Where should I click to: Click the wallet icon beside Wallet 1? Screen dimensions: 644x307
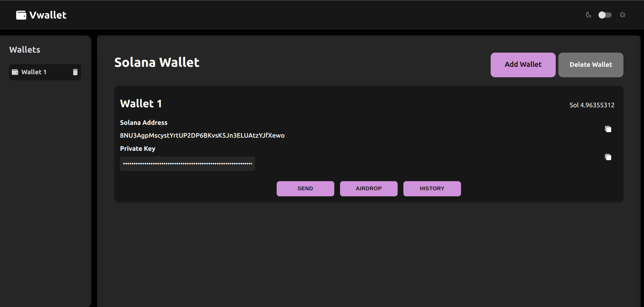click(15, 72)
